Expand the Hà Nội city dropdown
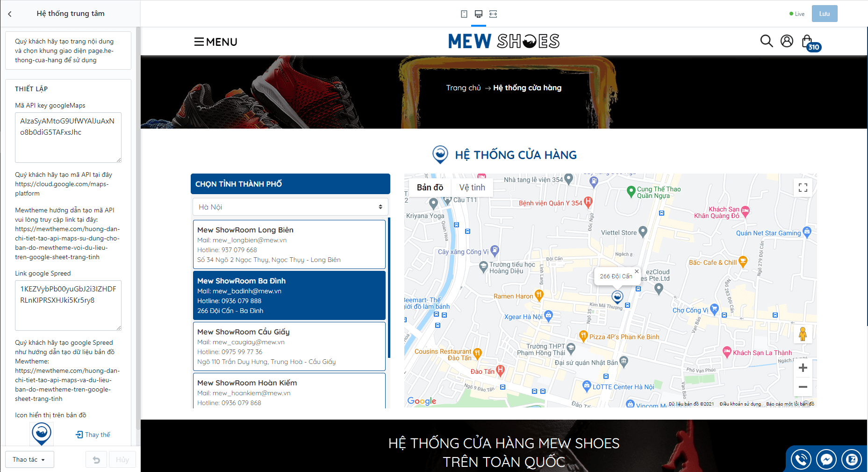The height and width of the screenshot is (472, 868). click(x=290, y=207)
